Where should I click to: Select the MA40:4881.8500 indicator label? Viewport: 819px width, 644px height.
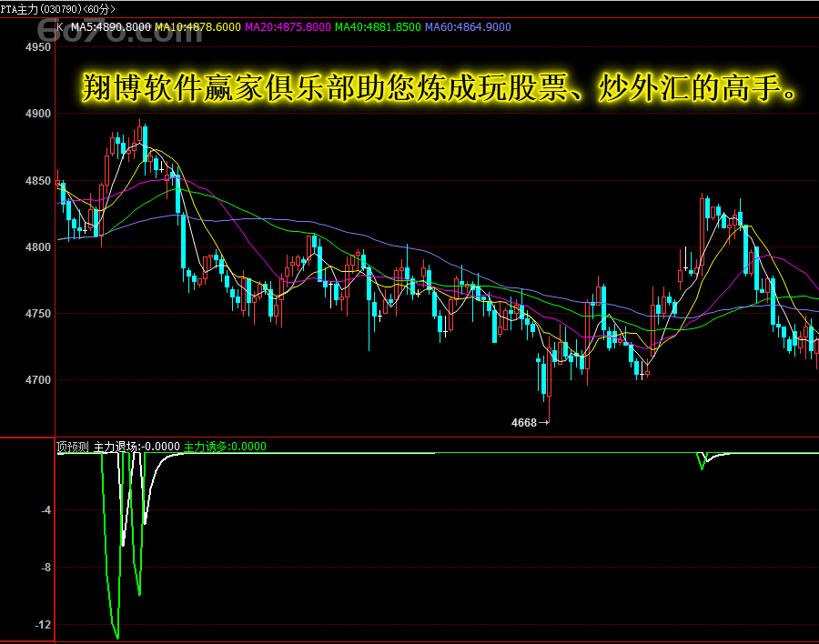pyautogui.click(x=378, y=27)
